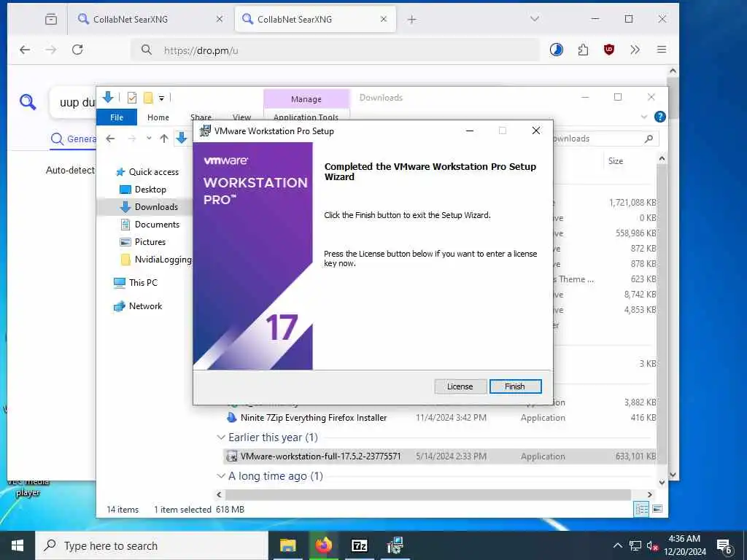Click the Downloads arrow icon in address bar
Viewport: 747px width, 560px height.
point(182,138)
